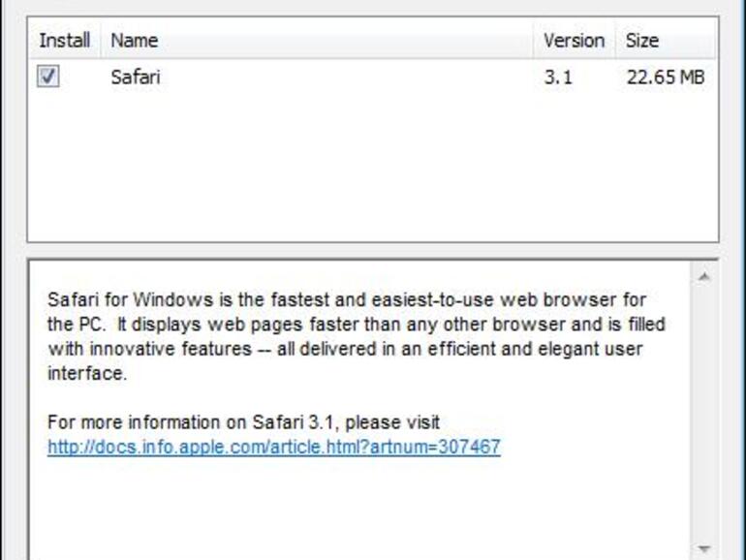Click the word 'interface.' in the description

click(x=87, y=373)
